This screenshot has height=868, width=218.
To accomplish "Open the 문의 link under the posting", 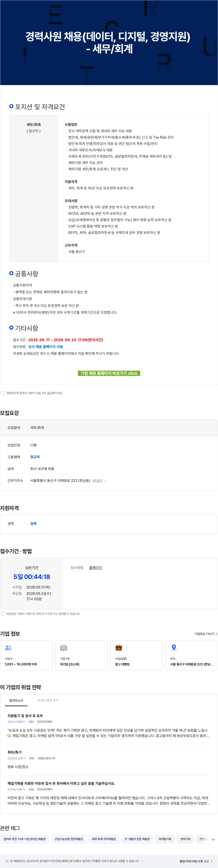I will pos(50,393).
